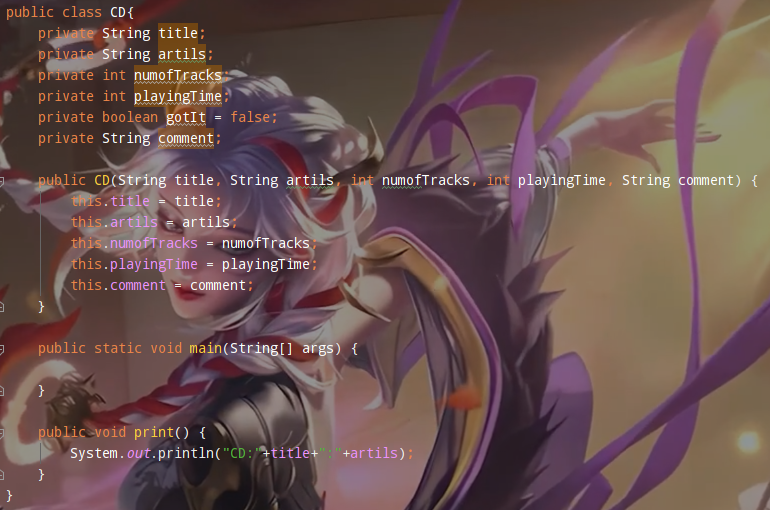The width and height of the screenshot is (770, 510).
Task: Place cursor on empty line inside main
Action: [196, 370]
